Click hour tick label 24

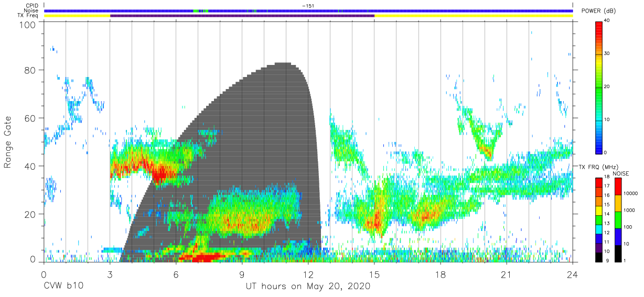(572, 274)
